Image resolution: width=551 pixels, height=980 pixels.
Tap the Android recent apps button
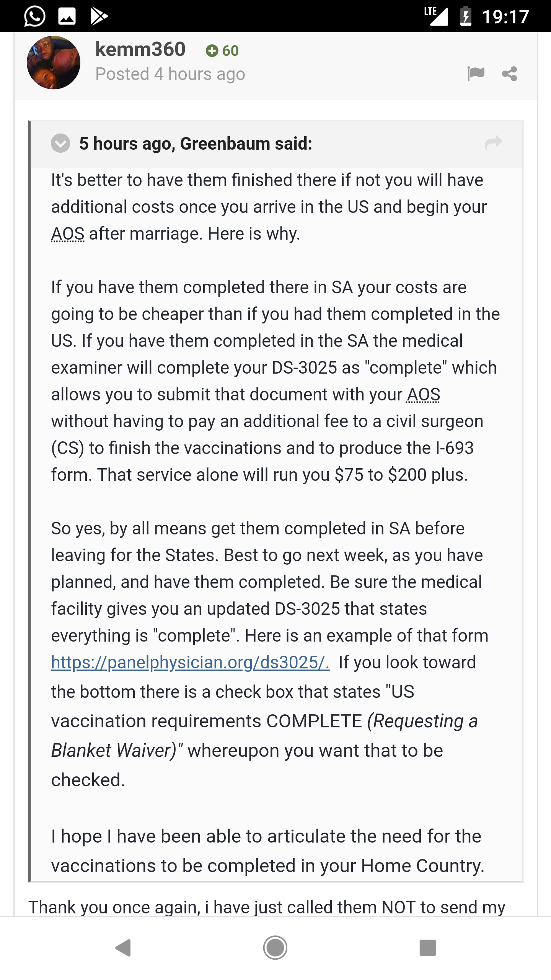coord(428,948)
